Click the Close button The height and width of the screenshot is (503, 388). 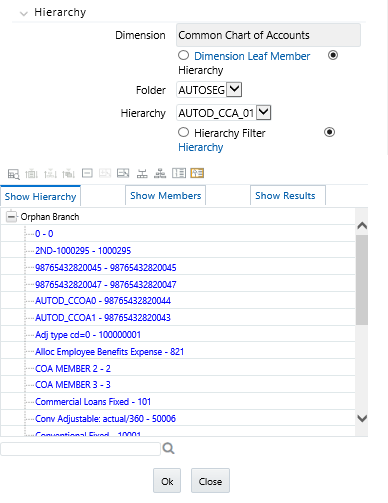click(x=210, y=481)
